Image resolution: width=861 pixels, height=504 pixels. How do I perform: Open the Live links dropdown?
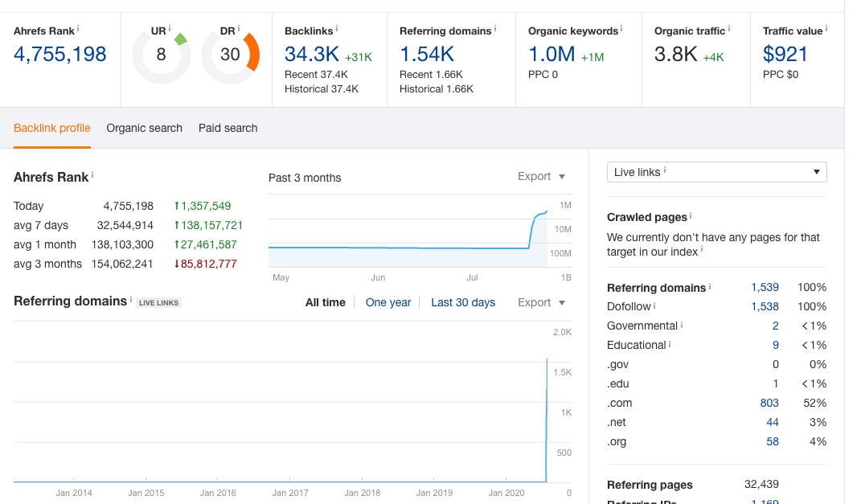[716, 172]
